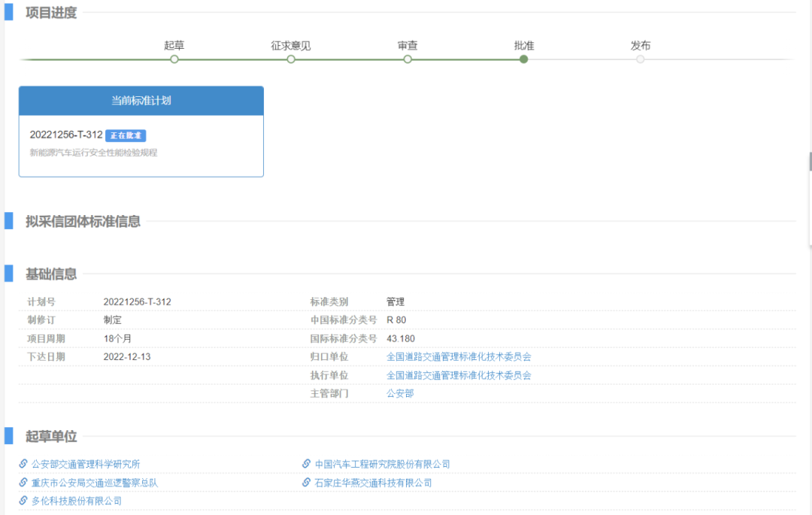Collapse the 基础信息 section

[x=50, y=274]
